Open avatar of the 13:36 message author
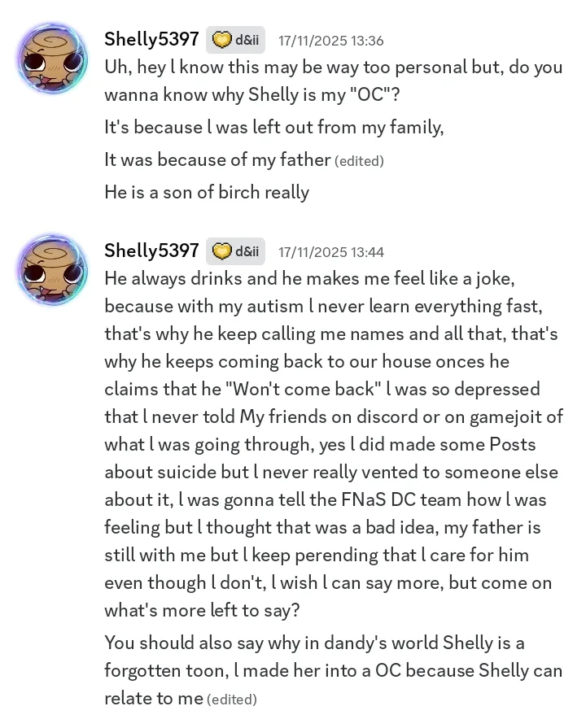Image resolution: width=586 pixels, height=728 pixels. coord(52,59)
